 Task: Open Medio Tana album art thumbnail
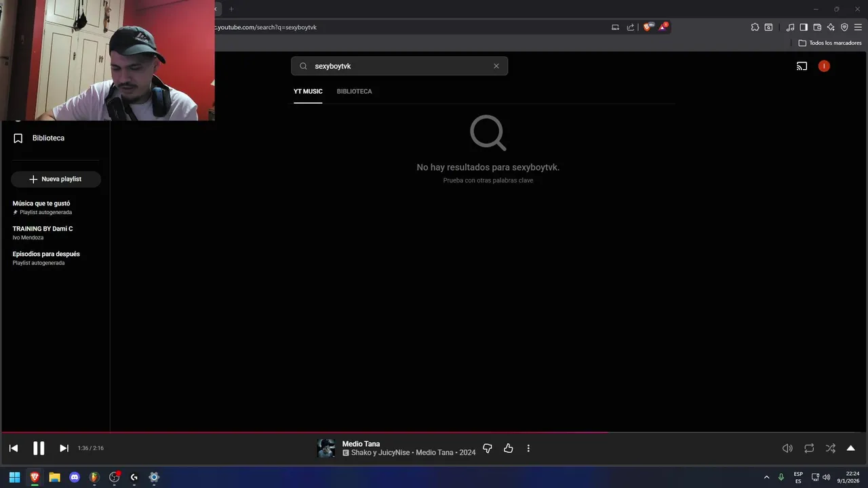326,448
